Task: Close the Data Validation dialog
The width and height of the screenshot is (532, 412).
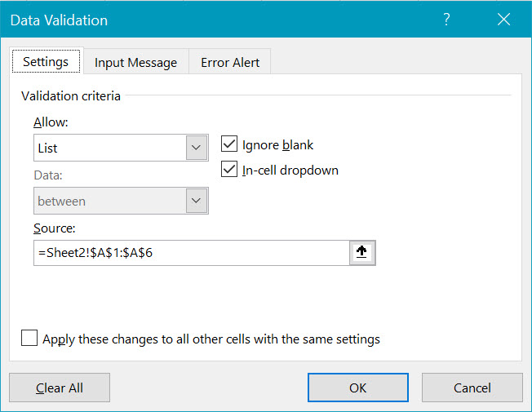Action: [503, 20]
